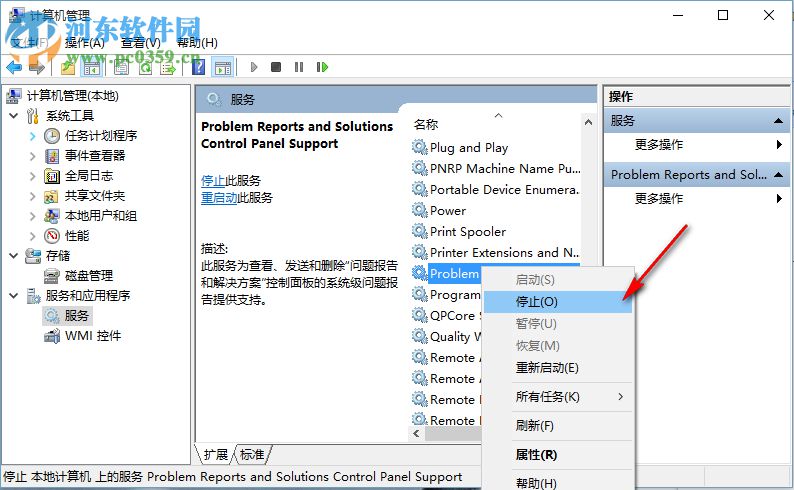The image size is (794, 490).
Task: Expand the 事件查看器 node chevron
Action: pyautogui.click(x=32, y=156)
